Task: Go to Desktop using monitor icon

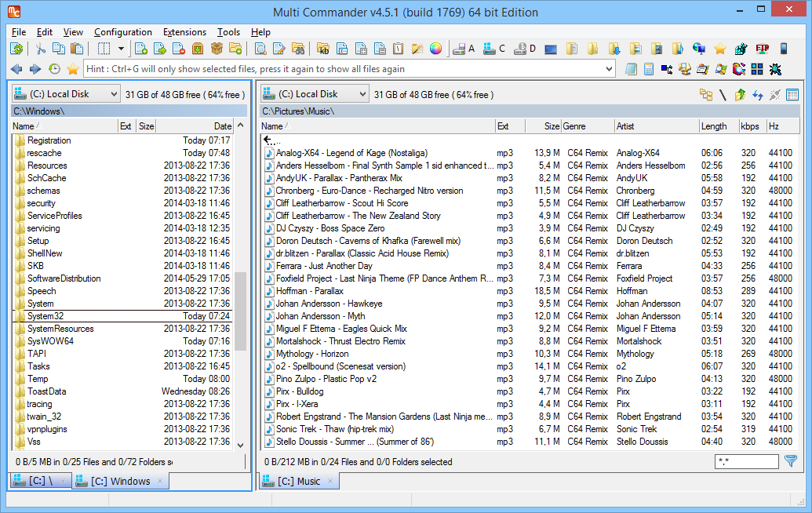Action: click(x=551, y=49)
